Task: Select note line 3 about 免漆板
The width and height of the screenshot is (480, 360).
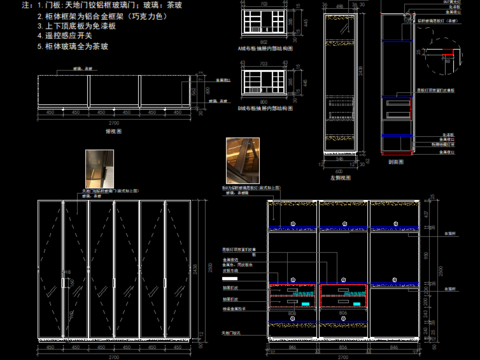Action: pyautogui.click(x=76, y=26)
